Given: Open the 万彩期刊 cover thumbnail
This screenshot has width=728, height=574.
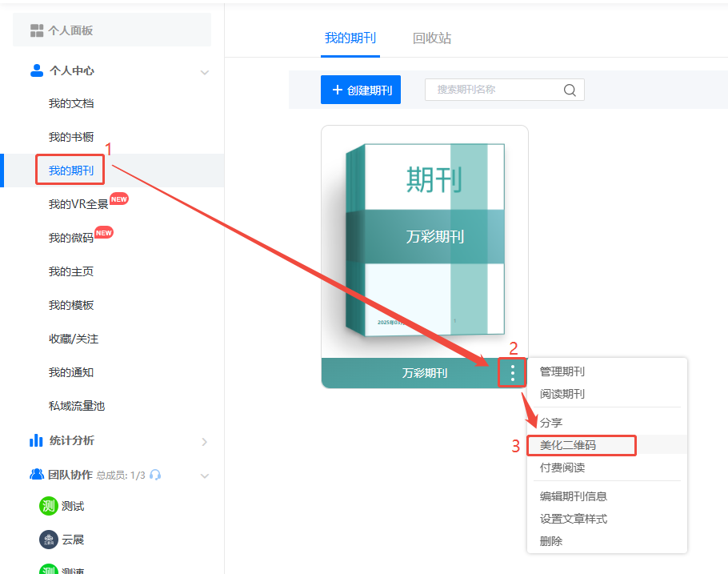Looking at the screenshot, I should (x=425, y=240).
